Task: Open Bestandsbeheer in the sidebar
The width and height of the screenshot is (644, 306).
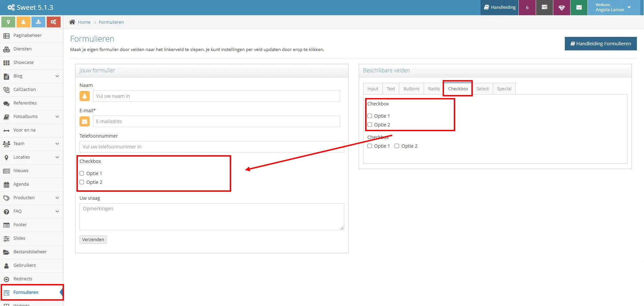Action: [31, 252]
